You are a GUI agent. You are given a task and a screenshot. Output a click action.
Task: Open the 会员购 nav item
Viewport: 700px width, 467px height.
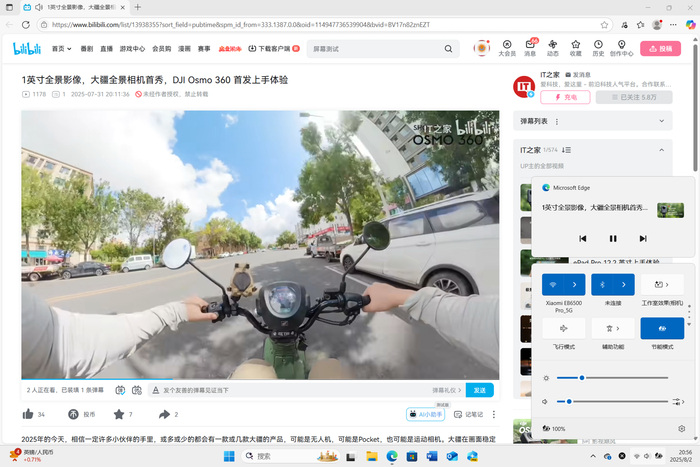point(162,49)
